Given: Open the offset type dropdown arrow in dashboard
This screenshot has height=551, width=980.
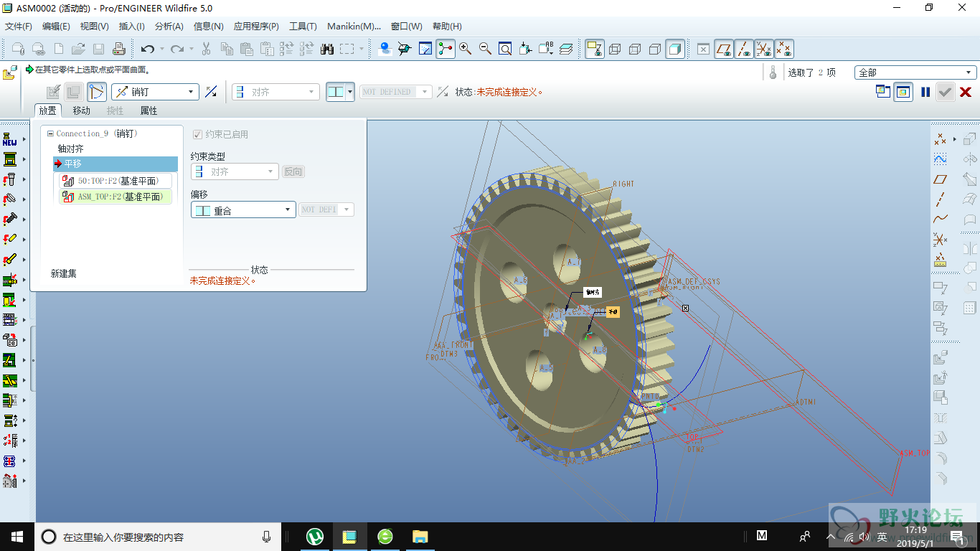Looking at the screenshot, I should [x=350, y=92].
